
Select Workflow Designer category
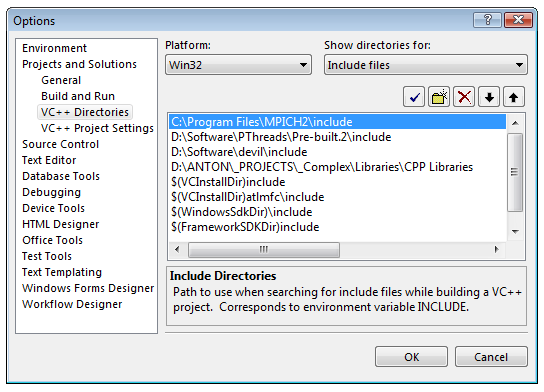72,304
